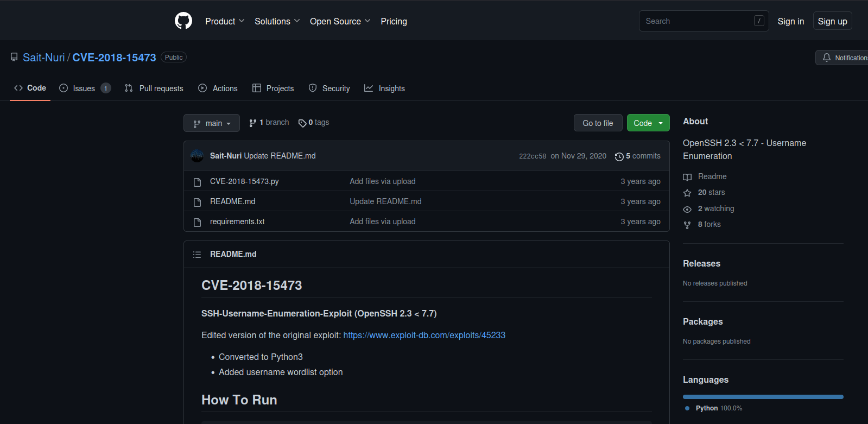
Task: Open the green Code dropdown button
Action: pyautogui.click(x=648, y=123)
